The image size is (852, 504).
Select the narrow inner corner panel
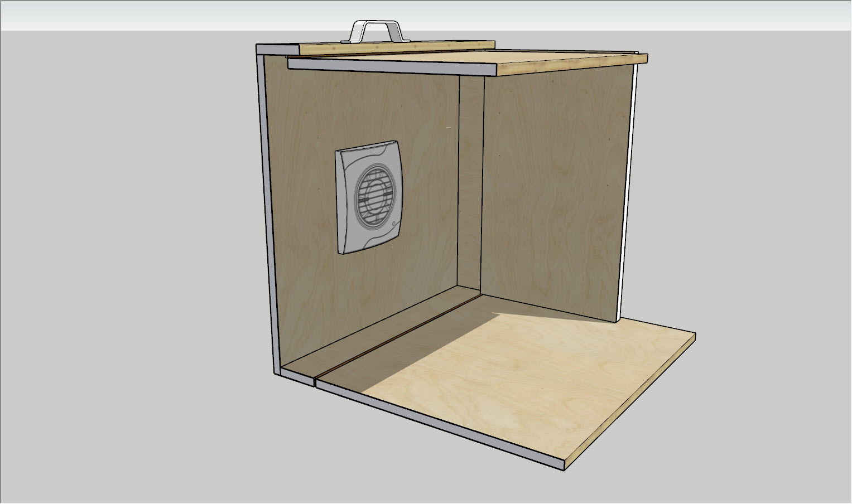[x=470, y=184]
